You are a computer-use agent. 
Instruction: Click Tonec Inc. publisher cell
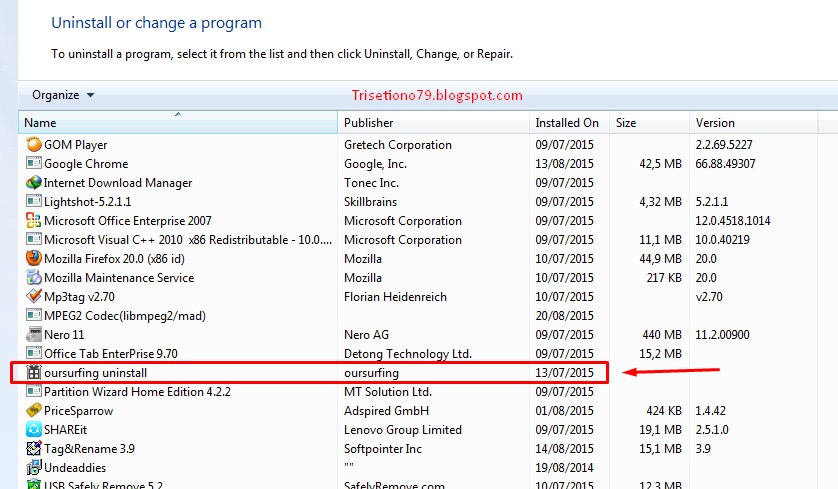(x=371, y=183)
